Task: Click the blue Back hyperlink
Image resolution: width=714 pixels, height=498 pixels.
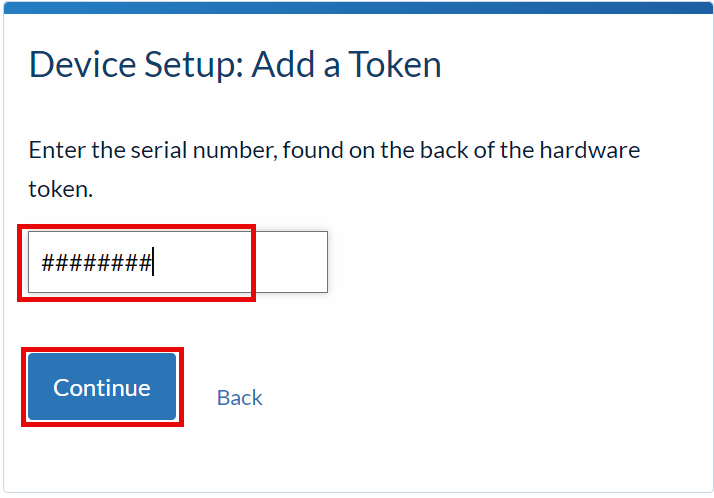Action: coord(240,398)
